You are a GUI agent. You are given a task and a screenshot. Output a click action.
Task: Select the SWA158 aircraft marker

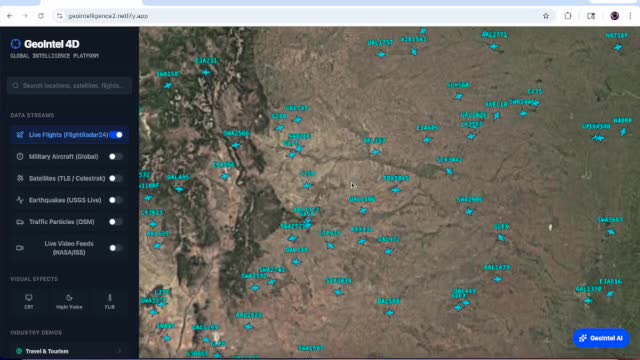(168, 85)
